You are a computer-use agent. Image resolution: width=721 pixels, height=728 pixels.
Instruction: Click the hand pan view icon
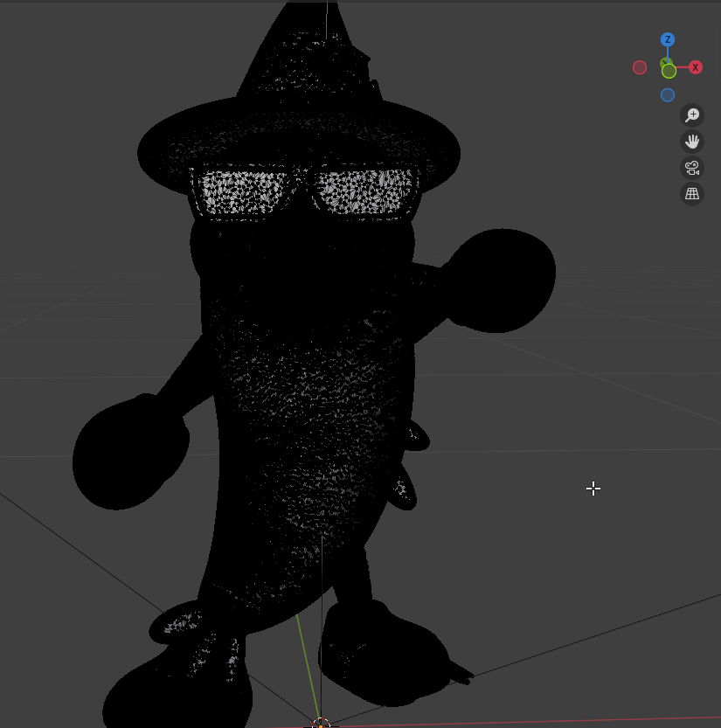tap(692, 142)
